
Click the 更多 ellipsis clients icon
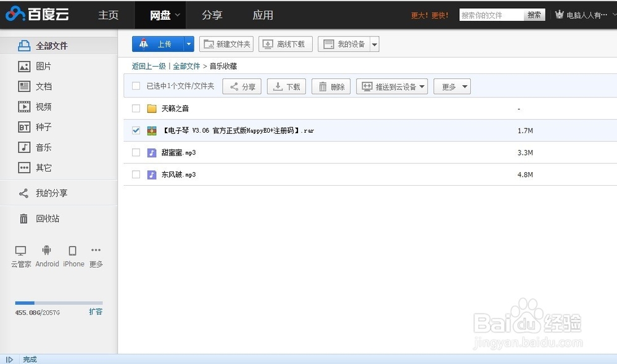tap(96, 250)
